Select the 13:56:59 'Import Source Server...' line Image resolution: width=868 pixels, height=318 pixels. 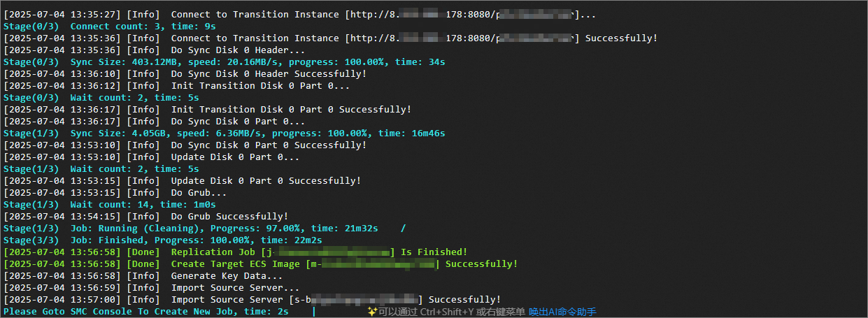coord(152,287)
